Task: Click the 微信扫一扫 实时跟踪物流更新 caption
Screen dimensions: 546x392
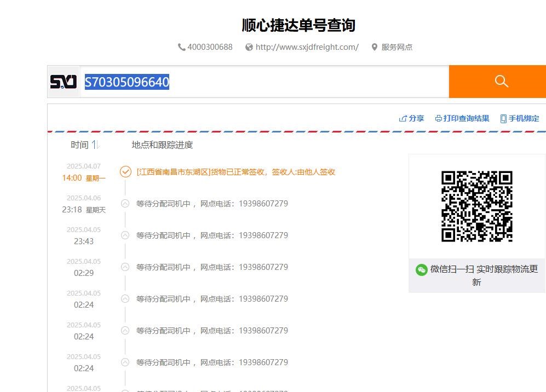Action: tap(484, 275)
